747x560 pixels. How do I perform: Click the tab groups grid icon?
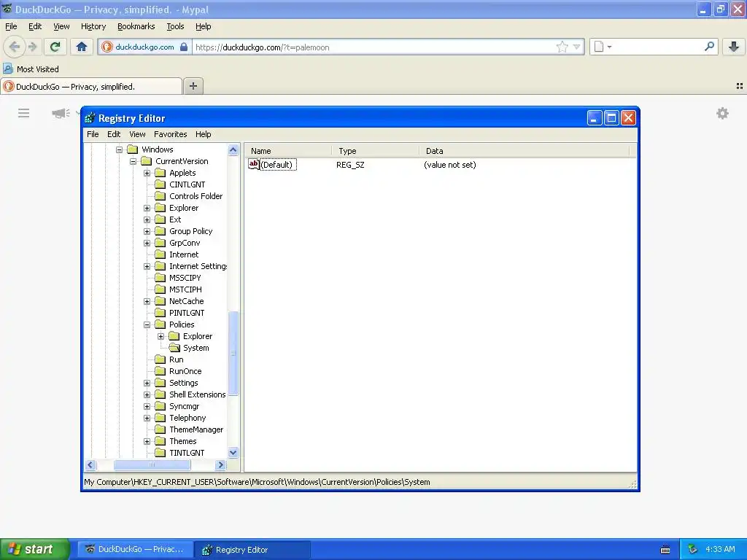tap(740, 86)
